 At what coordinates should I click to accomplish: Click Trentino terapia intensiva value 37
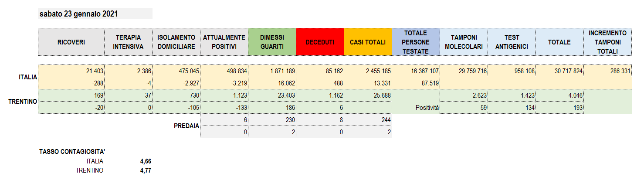[128, 95]
